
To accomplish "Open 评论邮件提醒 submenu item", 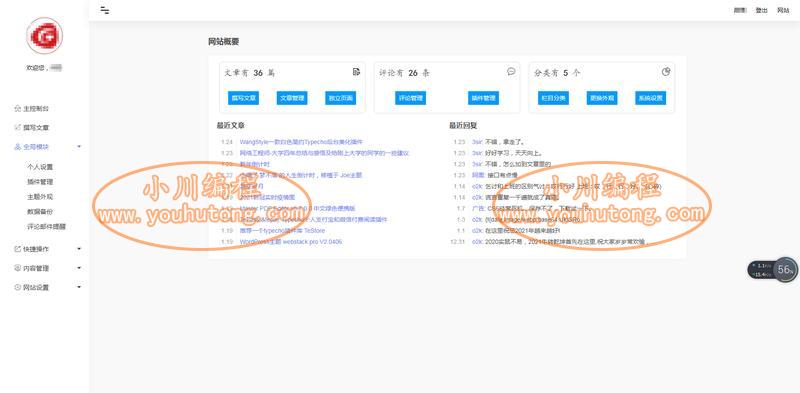I will pos(46,227).
